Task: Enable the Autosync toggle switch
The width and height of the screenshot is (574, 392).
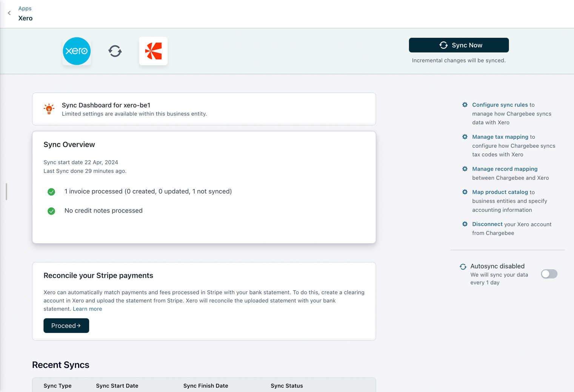Action: click(x=549, y=274)
